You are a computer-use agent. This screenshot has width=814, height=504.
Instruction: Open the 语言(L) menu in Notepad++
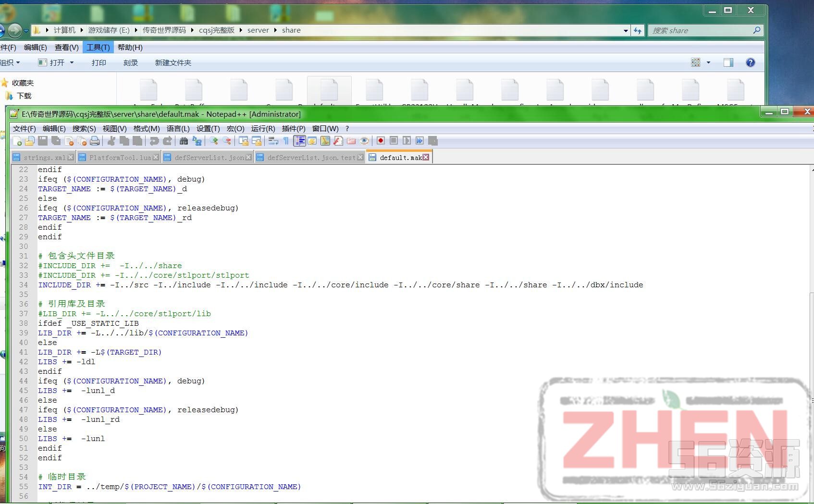[x=178, y=129]
